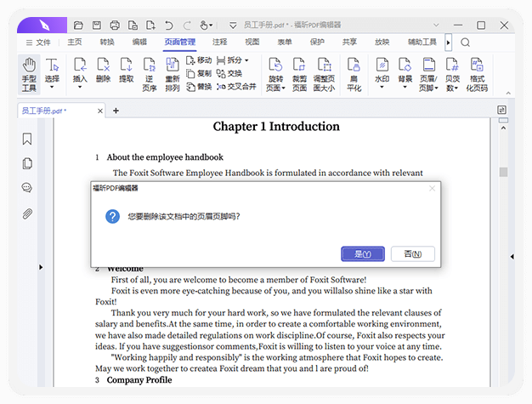Screen dimensions: 532x404
Task: Collapse the ribbon with the up chevron
Action: 508,93
